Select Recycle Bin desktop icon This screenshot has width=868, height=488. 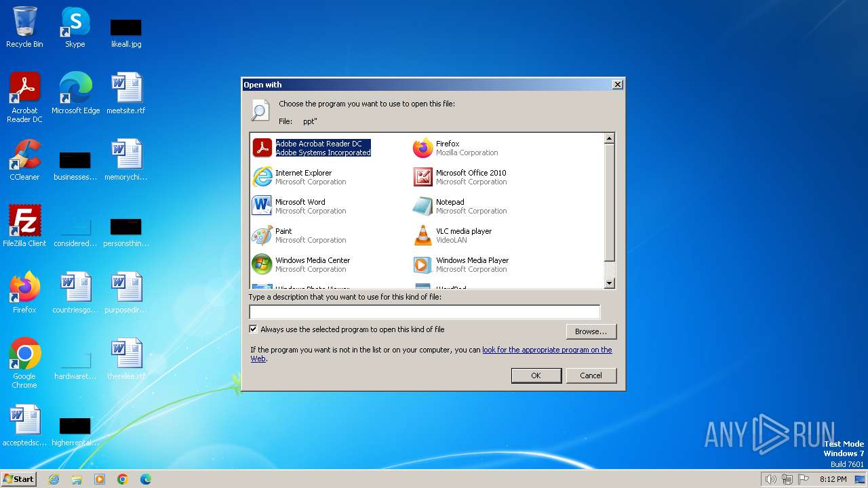tap(24, 28)
